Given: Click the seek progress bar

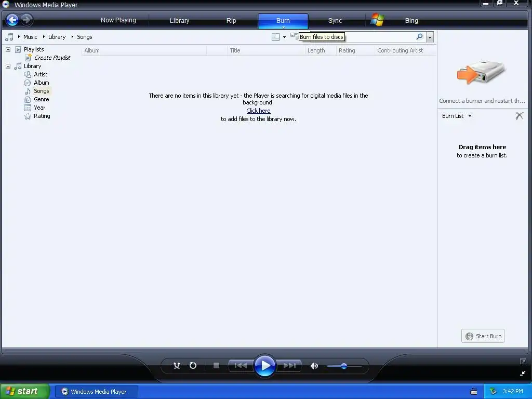Looking at the screenshot, I should click(x=264, y=351).
